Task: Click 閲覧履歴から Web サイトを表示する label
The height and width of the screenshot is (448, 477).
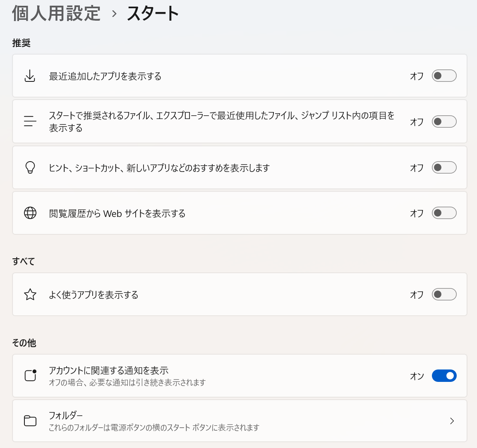Action: point(117,213)
